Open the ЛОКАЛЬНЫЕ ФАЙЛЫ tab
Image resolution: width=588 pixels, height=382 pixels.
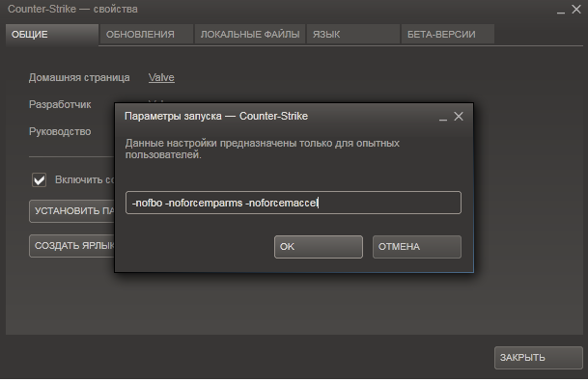pyautogui.click(x=250, y=35)
